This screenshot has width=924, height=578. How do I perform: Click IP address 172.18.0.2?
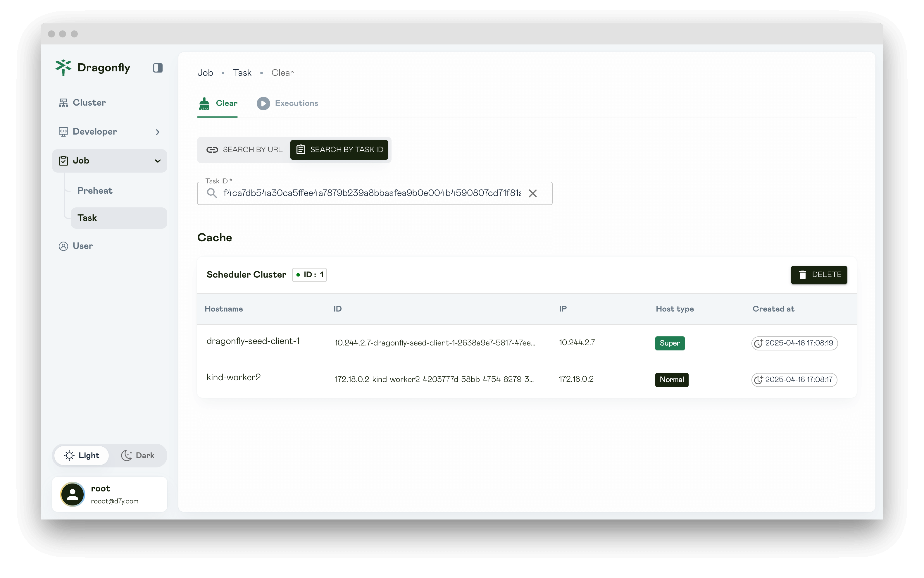pyautogui.click(x=576, y=379)
